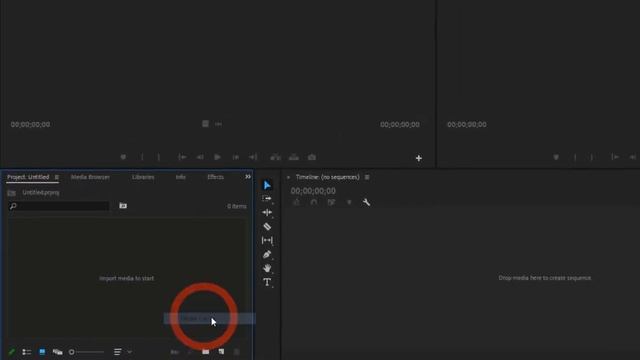
Task: Export frame with the camera icon
Action: [x=312, y=157]
